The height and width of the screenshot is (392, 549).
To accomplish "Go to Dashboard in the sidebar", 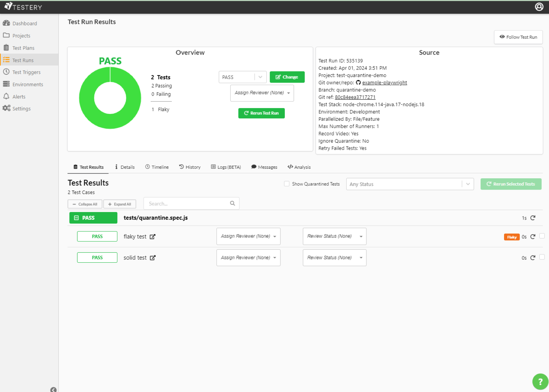I will pos(25,23).
